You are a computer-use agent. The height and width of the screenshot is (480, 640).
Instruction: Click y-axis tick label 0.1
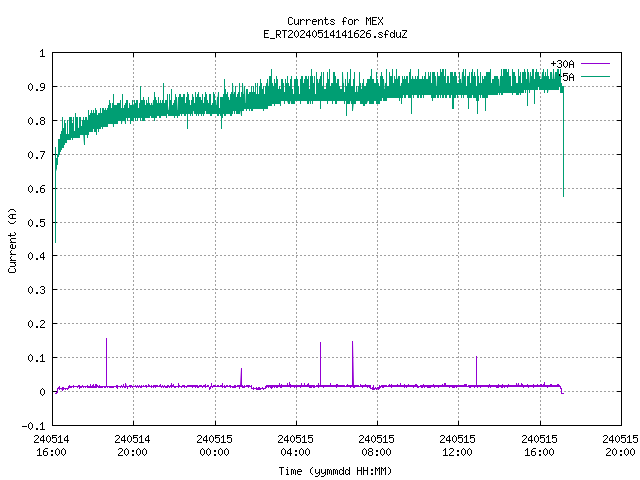pos(36,358)
